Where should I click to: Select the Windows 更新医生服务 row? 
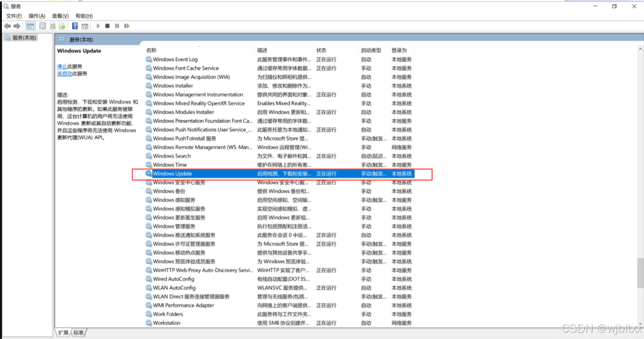click(279, 217)
